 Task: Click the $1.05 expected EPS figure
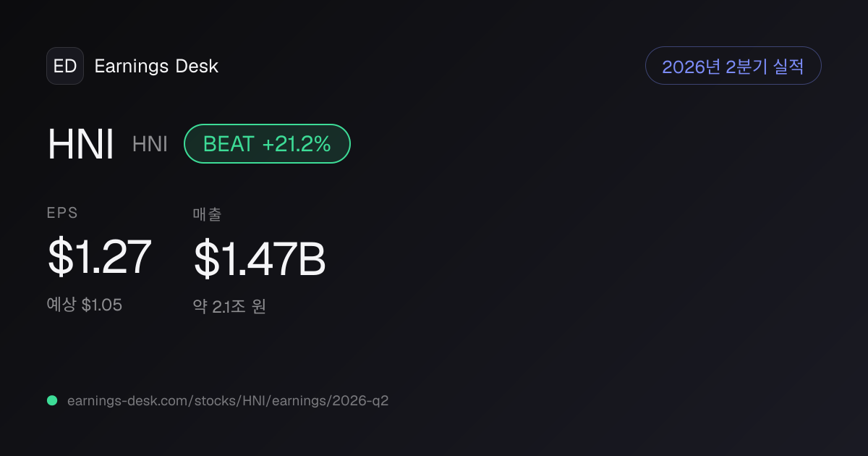102,305
